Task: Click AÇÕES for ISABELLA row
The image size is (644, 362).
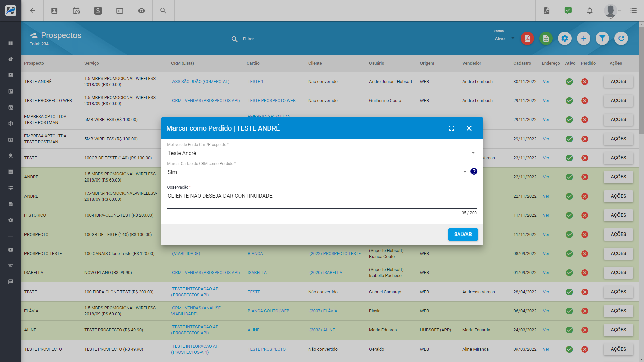Action: [618, 272]
